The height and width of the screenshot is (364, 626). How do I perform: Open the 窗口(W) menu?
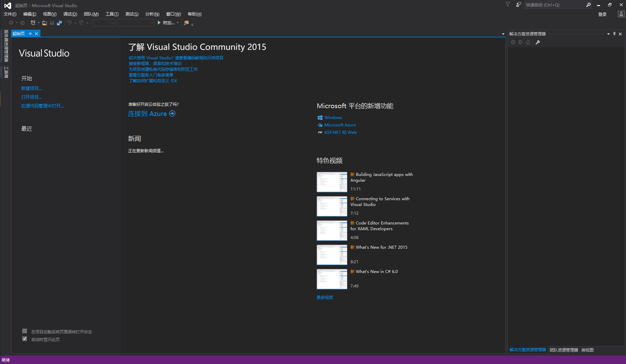coord(174,14)
